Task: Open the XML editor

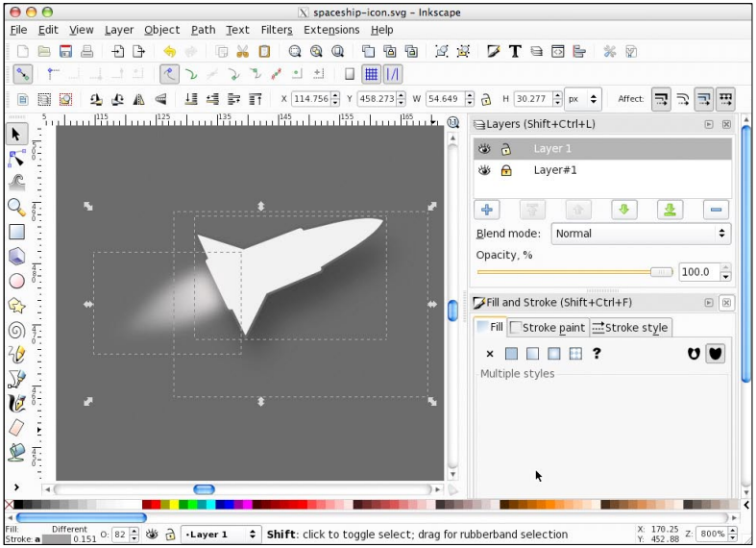Action: tap(558, 51)
